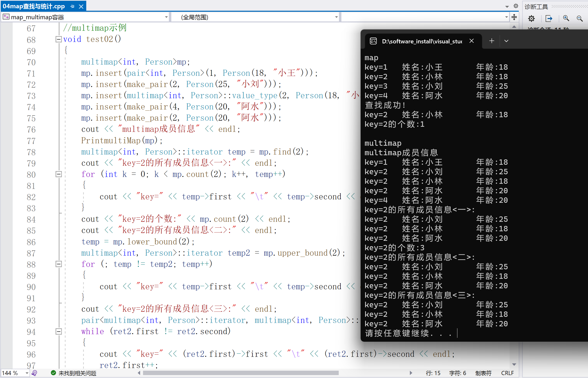Viewport: 588px width, 378px height.
Task: Open the 全局范围 scope dropdown
Action: tap(336, 17)
